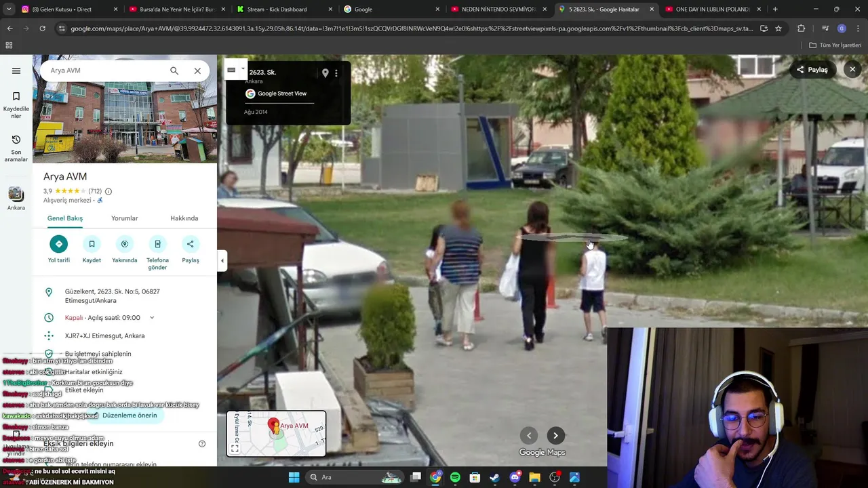Open the Ankara recent-search thumbnail in the sidebar
This screenshot has height=488, width=868.
pyautogui.click(x=16, y=199)
